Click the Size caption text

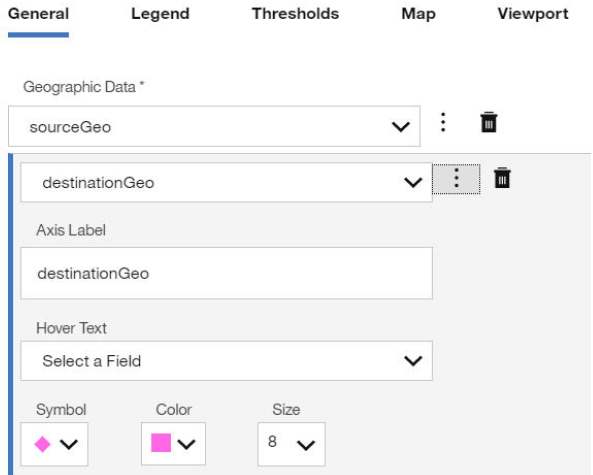[286, 410]
